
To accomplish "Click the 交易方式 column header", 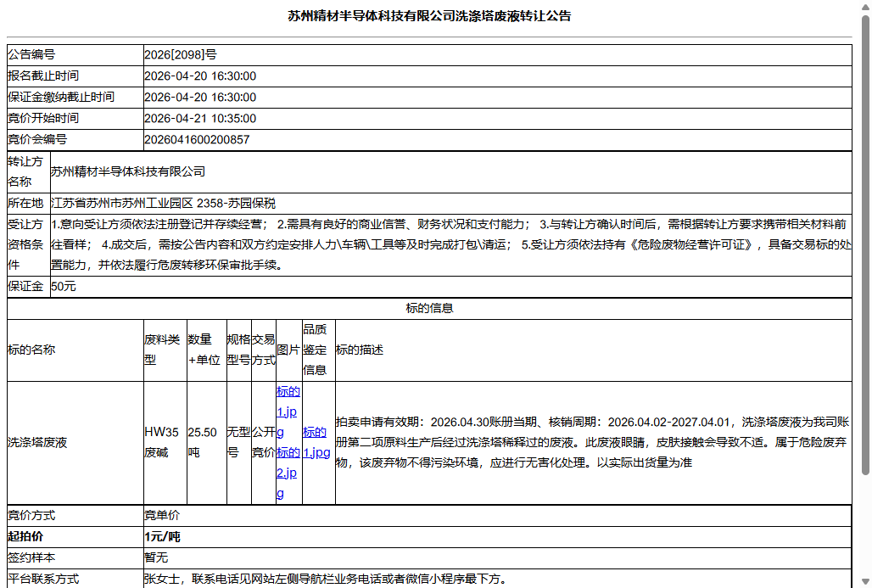I will click(264, 350).
